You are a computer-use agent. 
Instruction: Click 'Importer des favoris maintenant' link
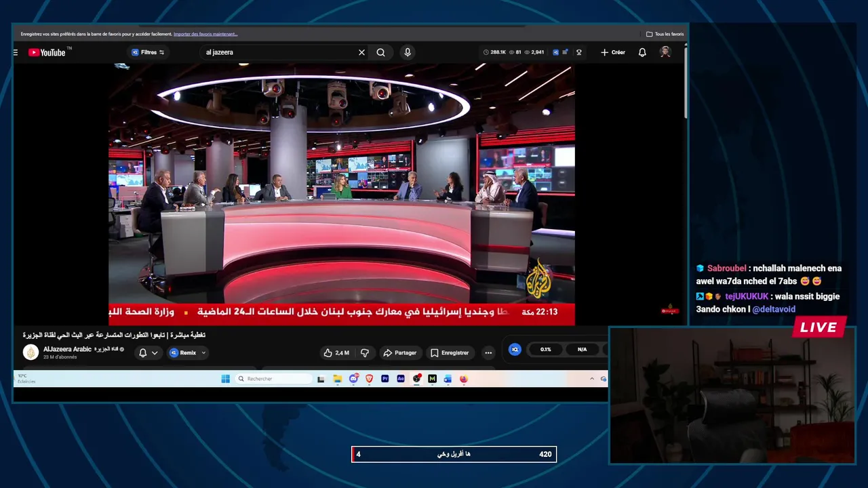click(205, 34)
